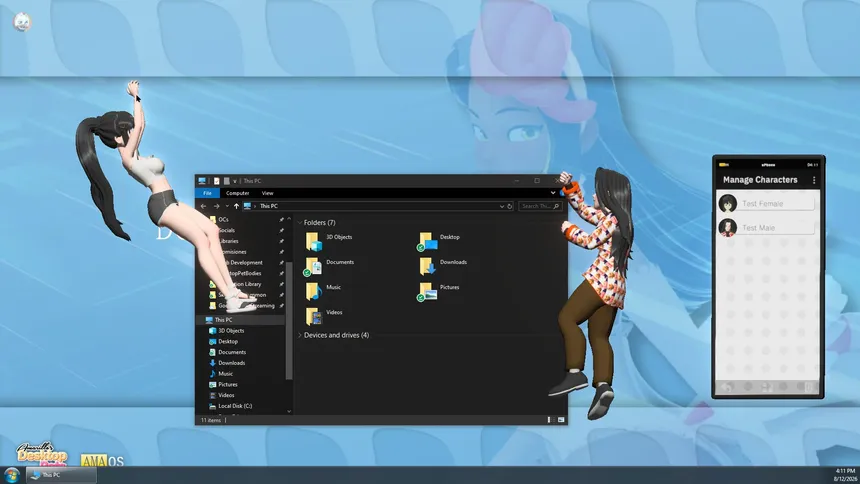Select the Pictures folder icon
Viewport: 860px width, 484px height.
click(x=427, y=291)
